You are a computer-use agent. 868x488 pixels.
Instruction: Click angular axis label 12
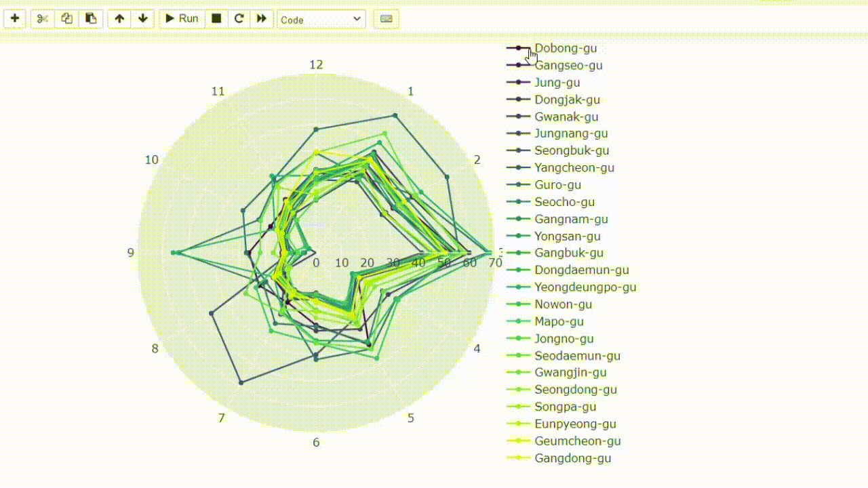(316, 65)
